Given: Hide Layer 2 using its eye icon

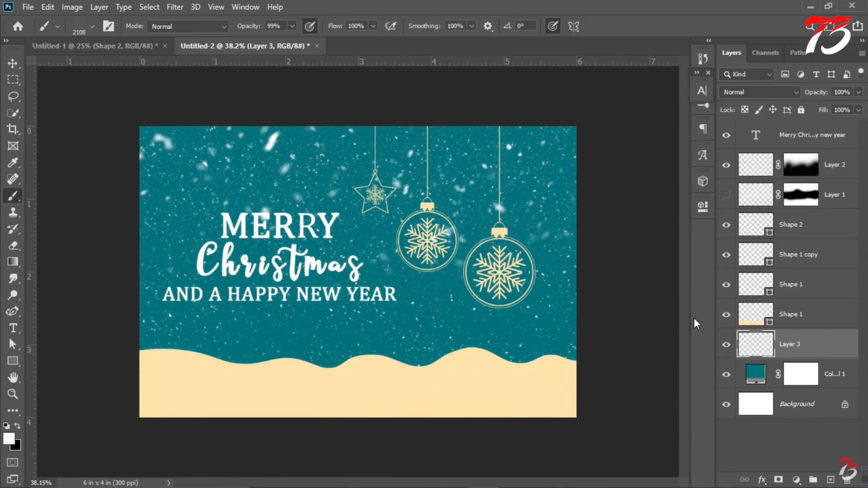Looking at the screenshot, I should (x=726, y=165).
